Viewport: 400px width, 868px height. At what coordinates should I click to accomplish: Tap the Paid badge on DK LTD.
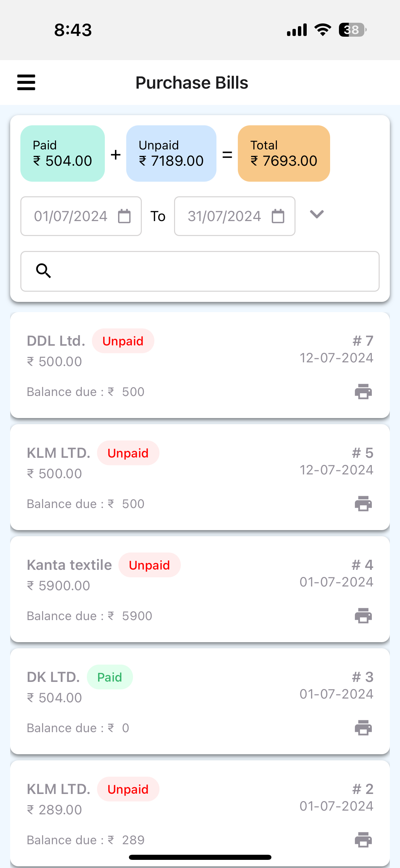click(110, 677)
